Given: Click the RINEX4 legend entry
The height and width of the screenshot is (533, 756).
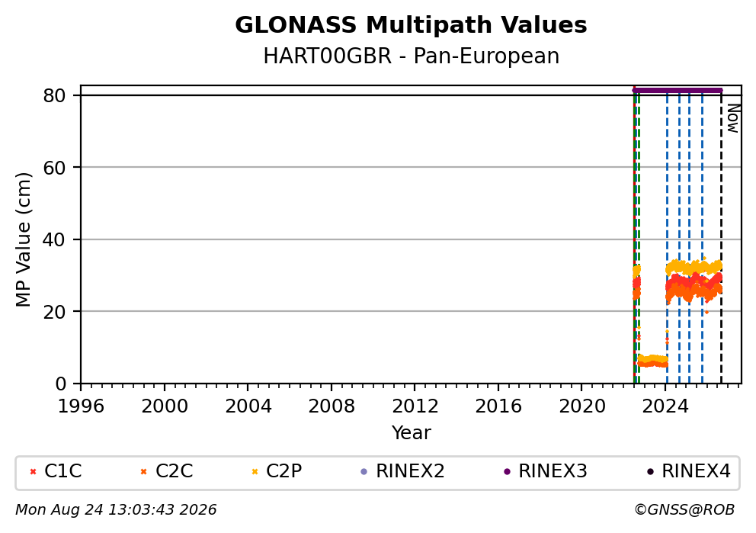Looking at the screenshot, I should 688,471.
